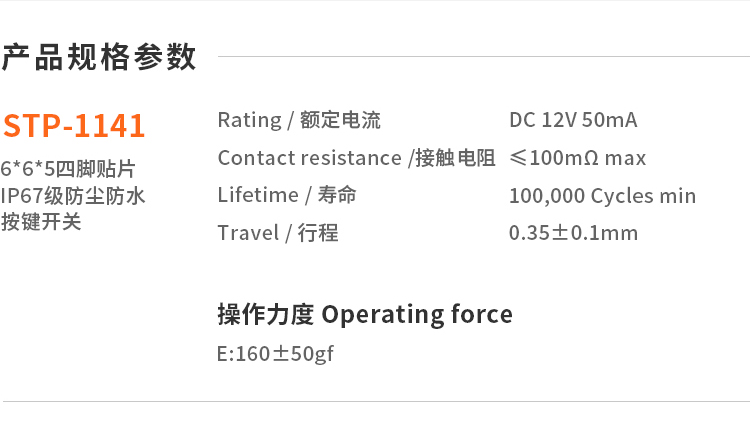Screen dimensions: 750x423
Task: Click the 100,000 Cycles min value
Action: [602, 196]
